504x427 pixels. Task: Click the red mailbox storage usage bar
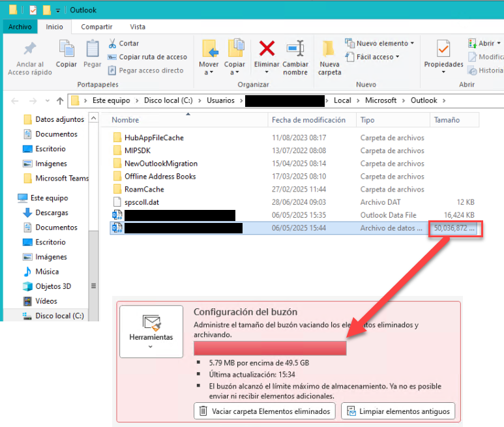point(270,348)
